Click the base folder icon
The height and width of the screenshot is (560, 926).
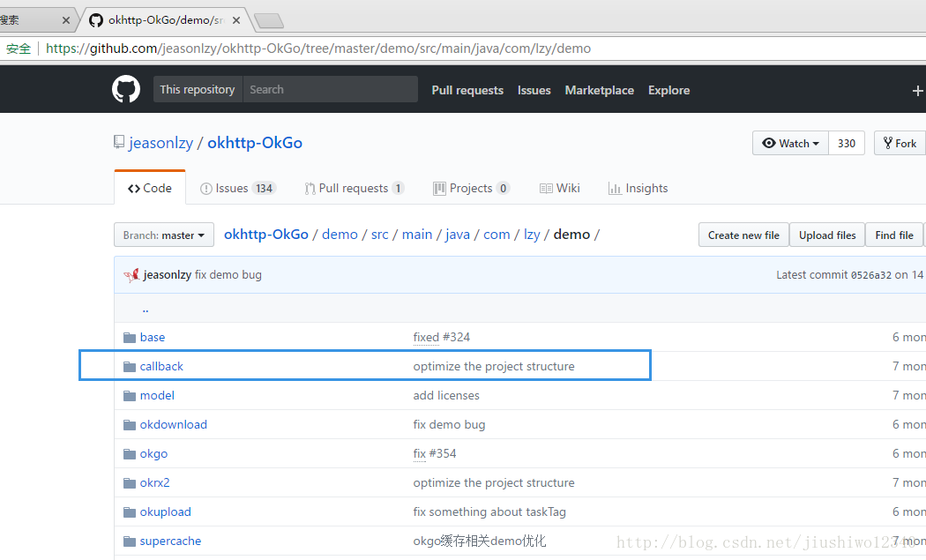click(130, 337)
